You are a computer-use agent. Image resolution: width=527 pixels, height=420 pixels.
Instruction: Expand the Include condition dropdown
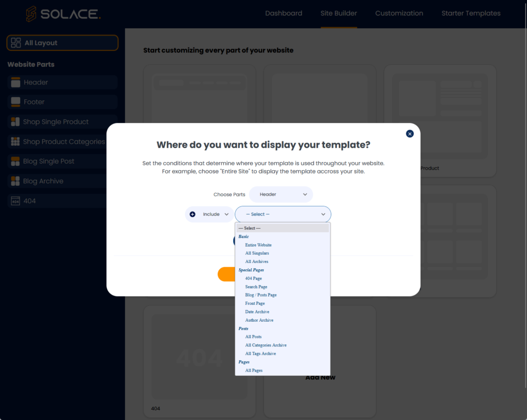pyautogui.click(x=211, y=214)
